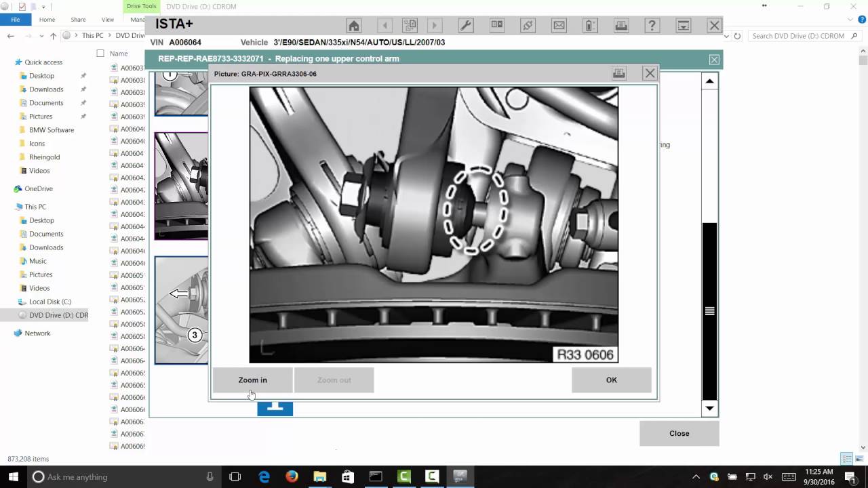The height and width of the screenshot is (488, 868).
Task: Open Explorer Home ribbon tab
Action: click(x=47, y=20)
